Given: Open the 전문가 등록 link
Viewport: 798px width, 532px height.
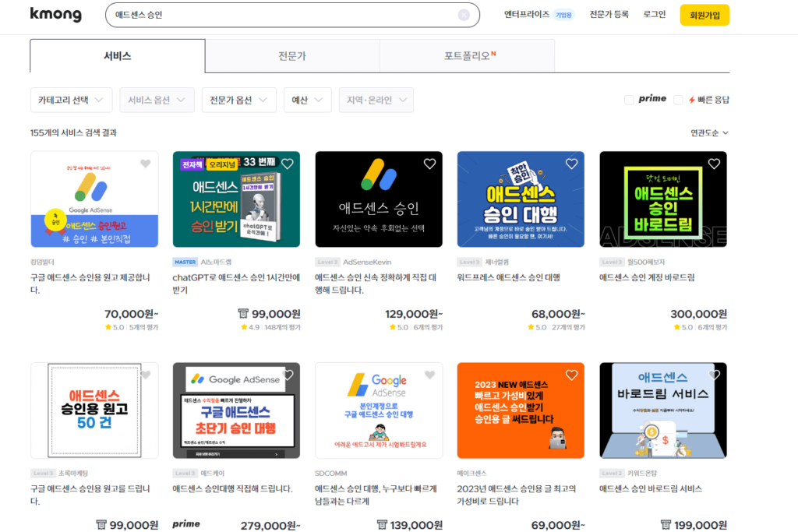Looking at the screenshot, I should (609, 14).
